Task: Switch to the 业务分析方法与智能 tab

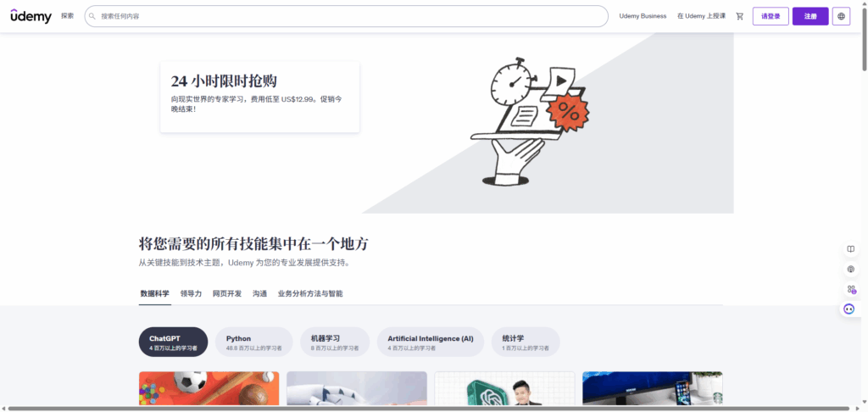Action: [310, 294]
